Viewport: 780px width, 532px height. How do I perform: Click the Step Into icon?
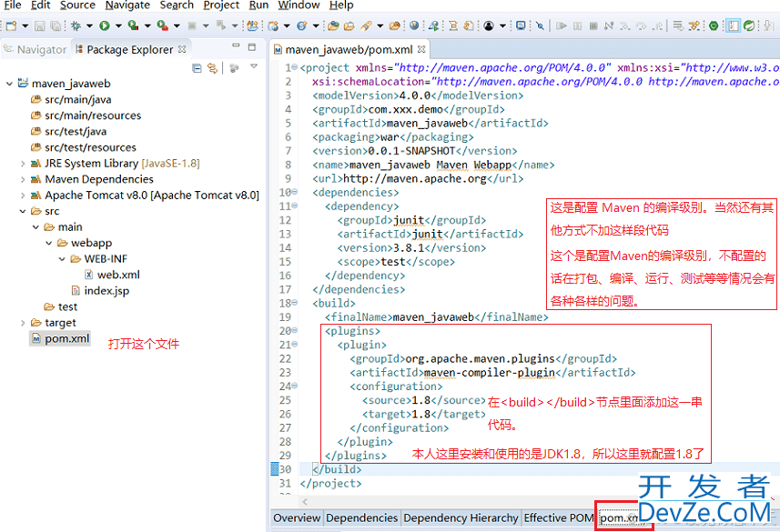pyautogui.click(x=624, y=25)
